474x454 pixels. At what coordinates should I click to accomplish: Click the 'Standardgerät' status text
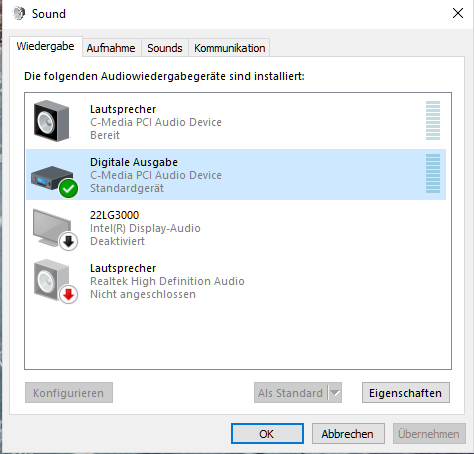pos(127,188)
